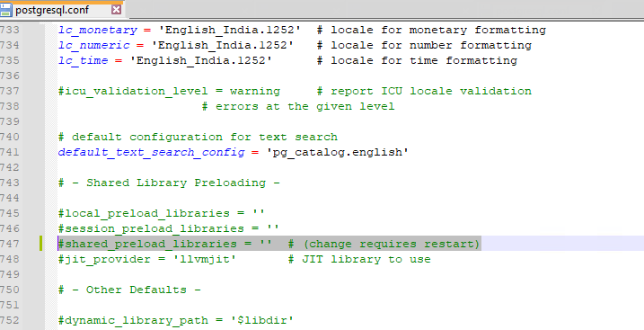Click the lc_numeric parameter name
Screen dimensions: 644x330
click(x=94, y=45)
